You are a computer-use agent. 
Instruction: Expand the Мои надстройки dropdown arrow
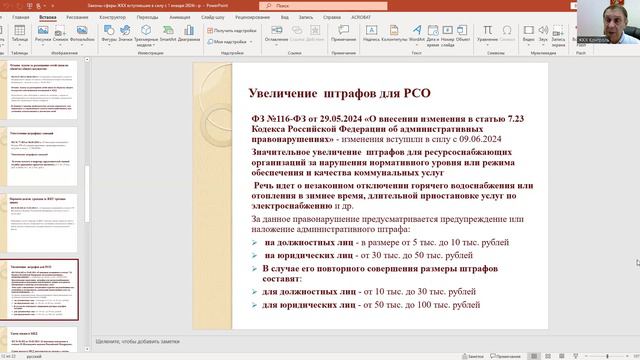pos(251,42)
